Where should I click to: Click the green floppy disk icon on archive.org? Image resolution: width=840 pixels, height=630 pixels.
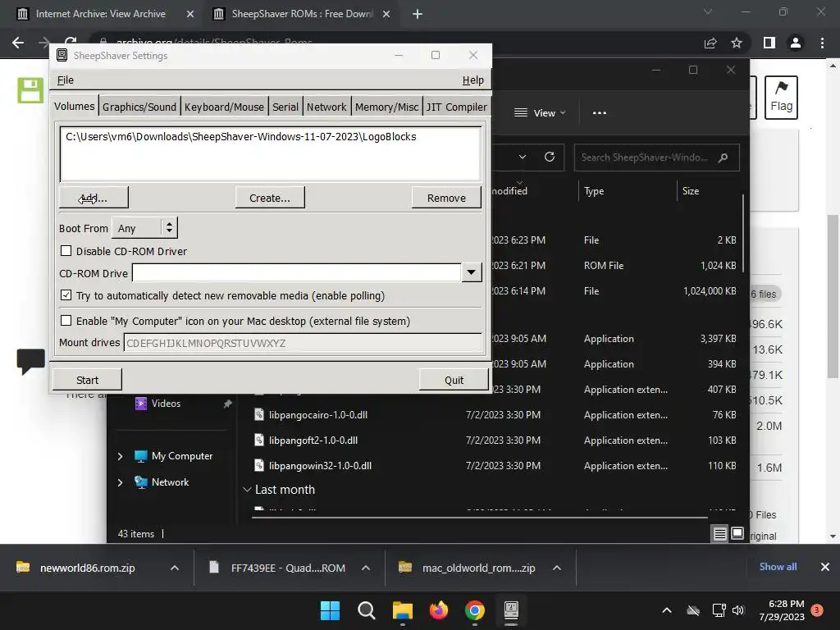(x=30, y=90)
